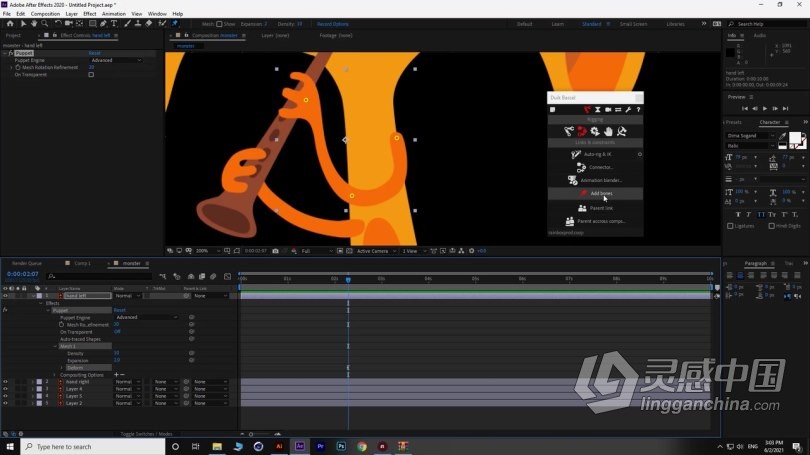
Task: Hide Layer 2 visibility eye
Action: pyautogui.click(x=5, y=403)
